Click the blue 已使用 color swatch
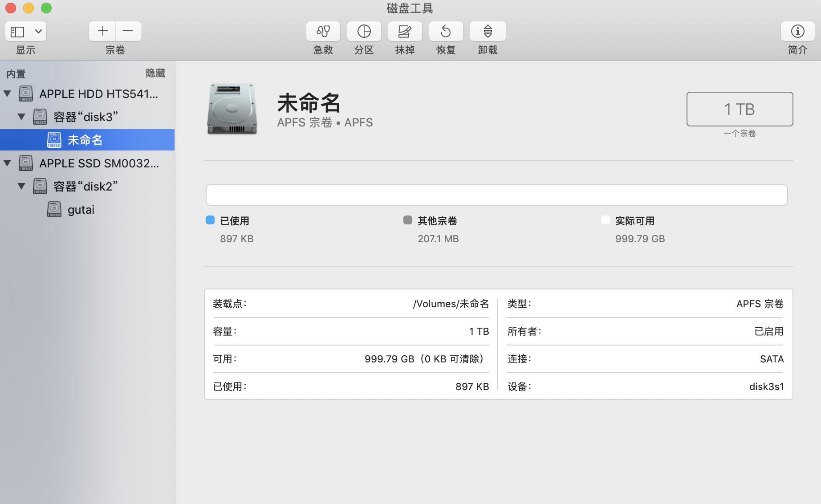The width and height of the screenshot is (821, 504). [210, 220]
